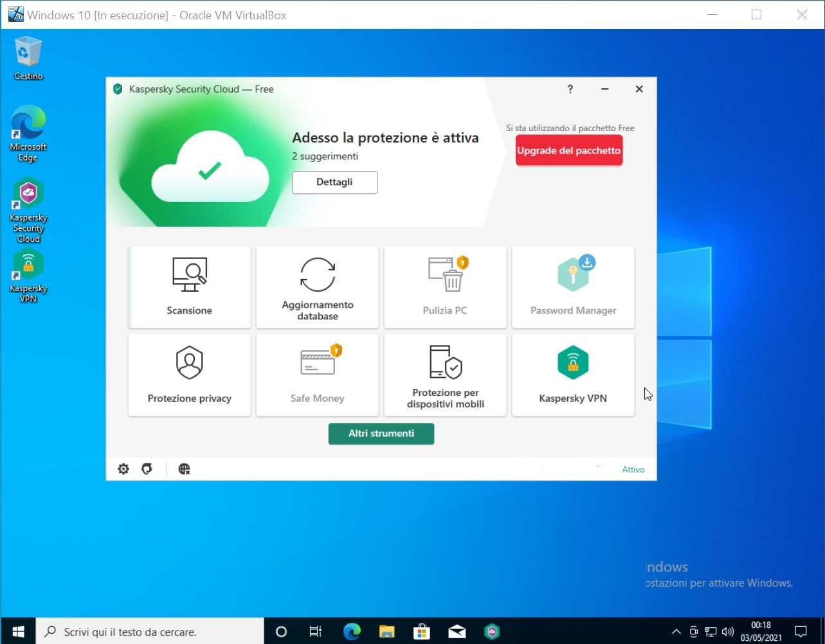Select the Kaspersky VPN desktop shortcut
This screenshot has height=644, width=825.
tap(28, 275)
